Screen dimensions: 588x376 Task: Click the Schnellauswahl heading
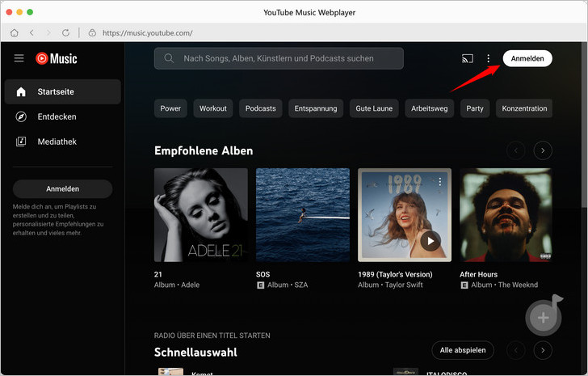195,353
